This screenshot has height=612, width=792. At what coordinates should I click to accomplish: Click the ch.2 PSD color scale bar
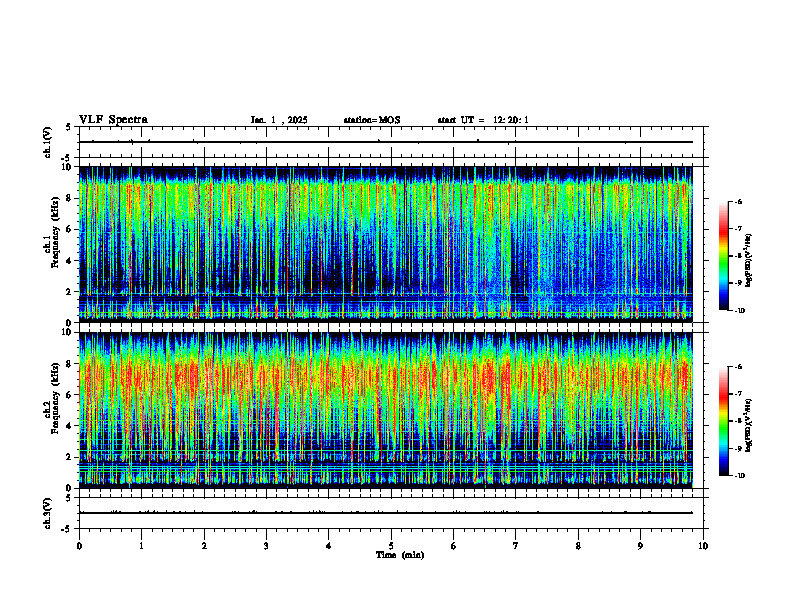tap(724, 422)
